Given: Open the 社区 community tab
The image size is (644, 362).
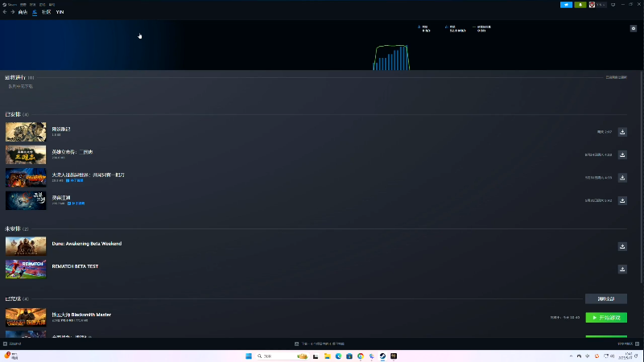Looking at the screenshot, I should tap(47, 12).
